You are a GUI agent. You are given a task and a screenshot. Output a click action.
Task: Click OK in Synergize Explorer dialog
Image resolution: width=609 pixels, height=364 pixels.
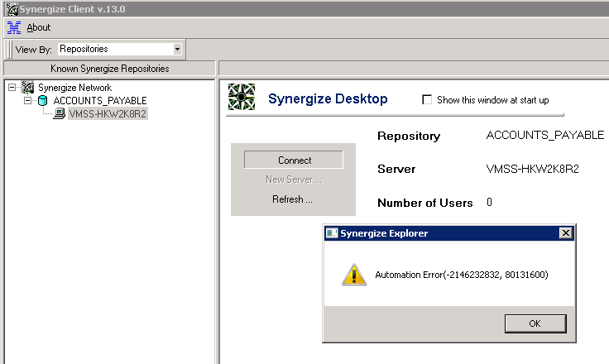click(x=535, y=323)
